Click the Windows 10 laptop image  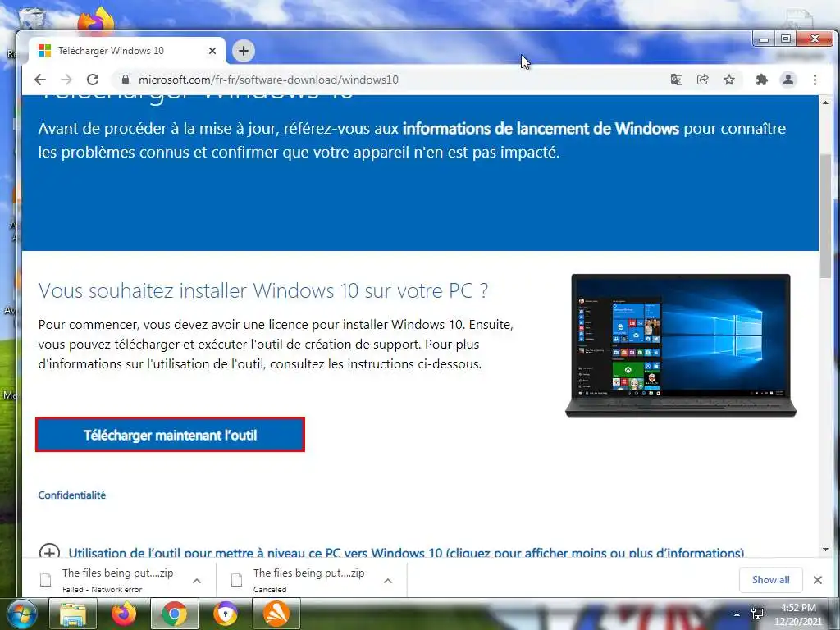tap(680, 345)
